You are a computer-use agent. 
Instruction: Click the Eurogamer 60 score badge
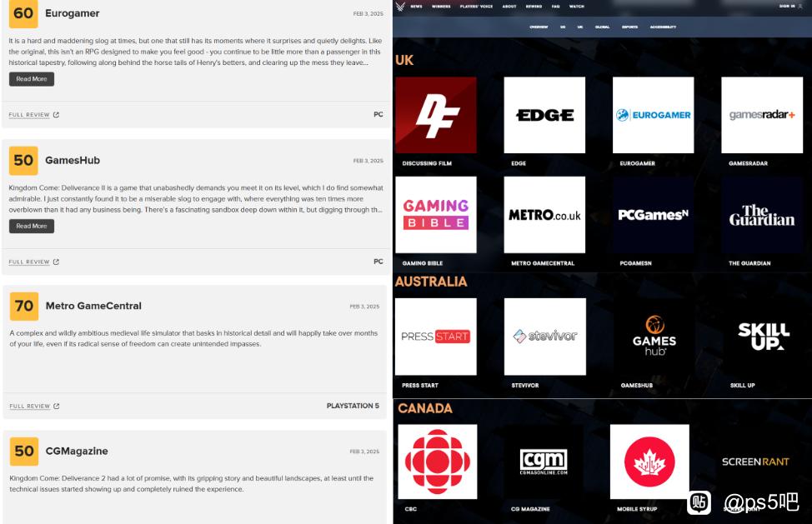pos(23,13)
